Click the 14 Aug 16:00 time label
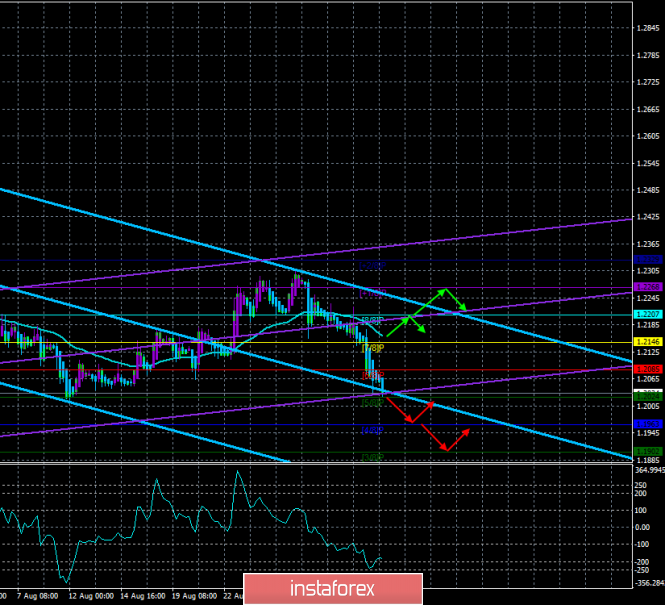665x605 pixels. (x=143, y=596)
